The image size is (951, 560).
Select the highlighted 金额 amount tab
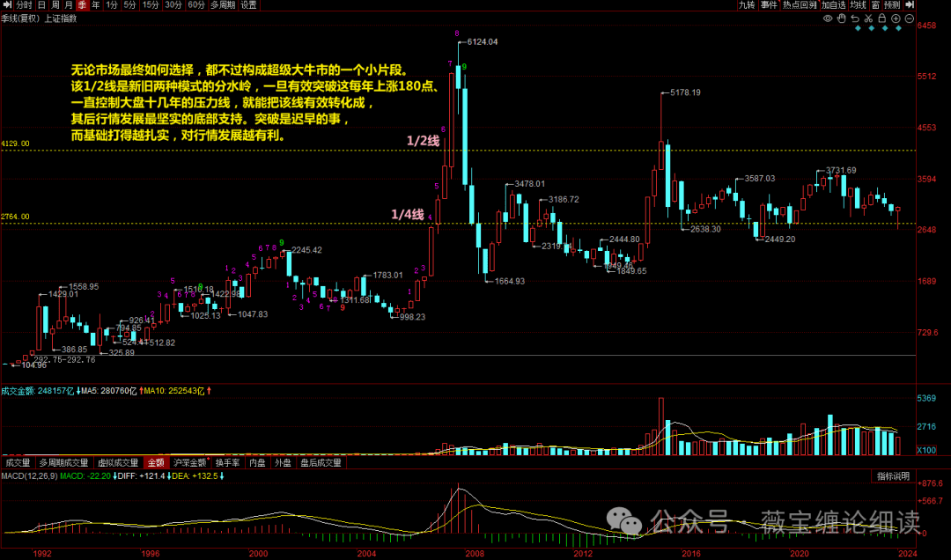(x=156, y=463)
